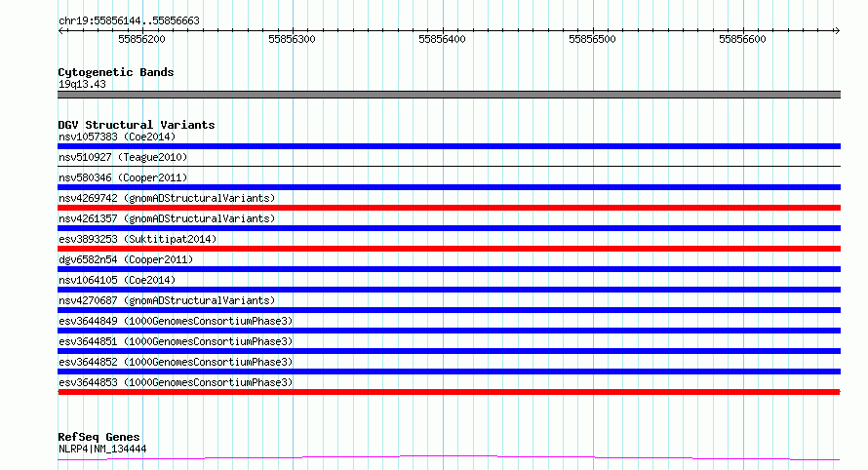Viewport: 868px width, 470px height.
Task: Click the dgv6582n54 (Cooper2011) label
Action: pos(126,259)
